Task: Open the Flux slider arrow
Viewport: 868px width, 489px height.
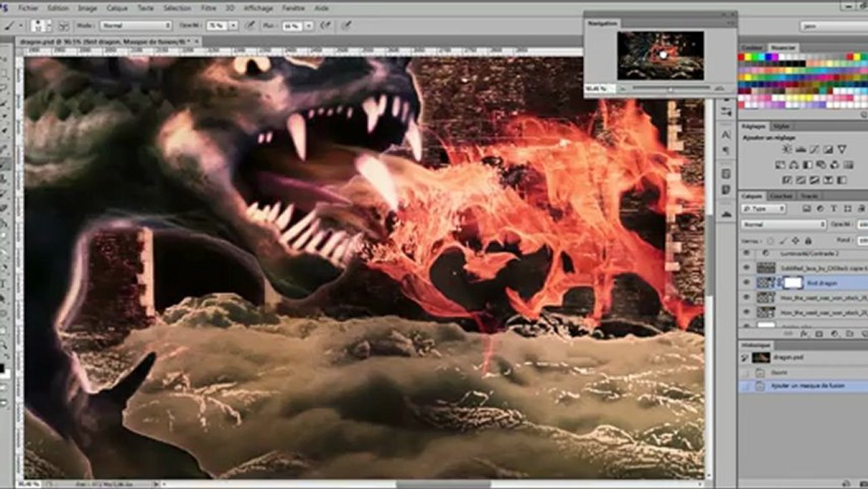Action: pyautogui.click(x=308, y=25)
